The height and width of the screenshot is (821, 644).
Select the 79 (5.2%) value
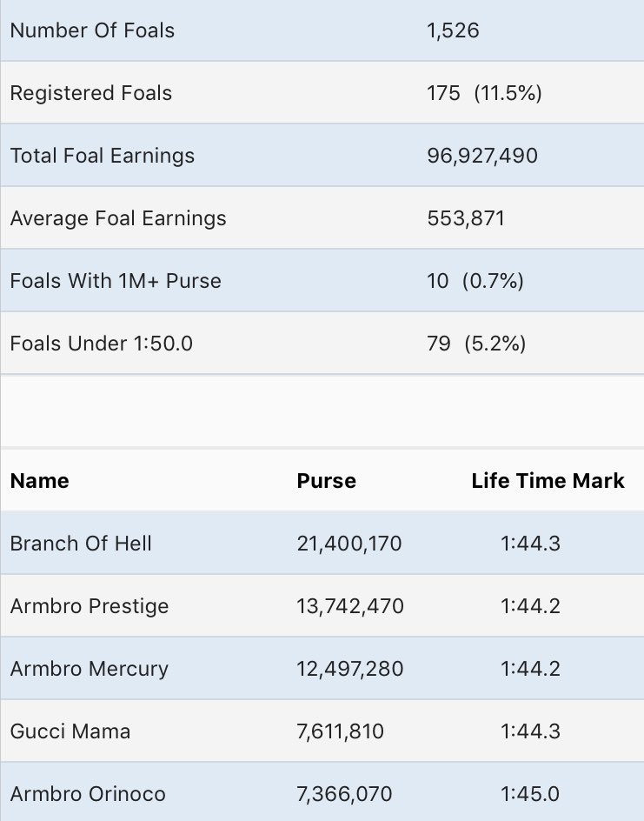(476, 344)
